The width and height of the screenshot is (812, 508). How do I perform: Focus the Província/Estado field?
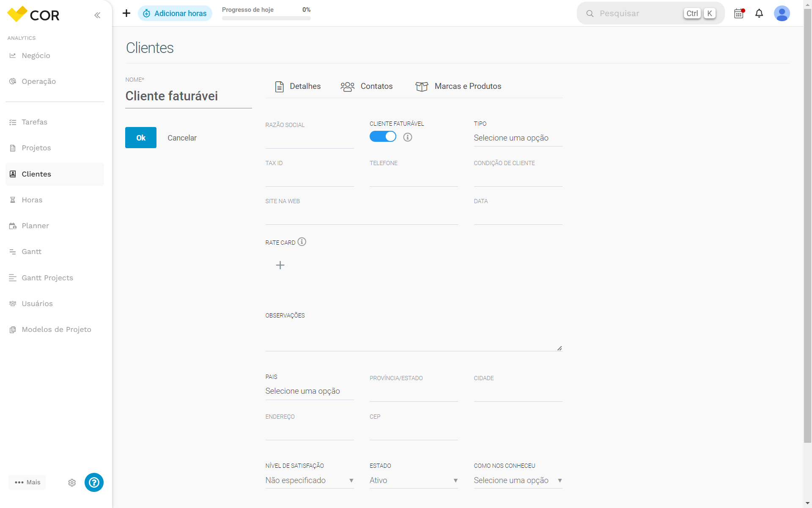(x=414, y=393)
